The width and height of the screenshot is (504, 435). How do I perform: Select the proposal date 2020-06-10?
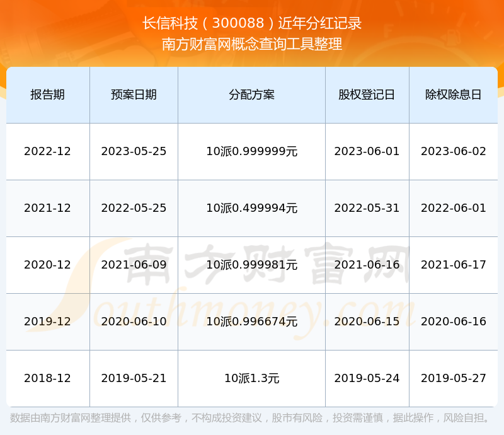pos(134,321)
